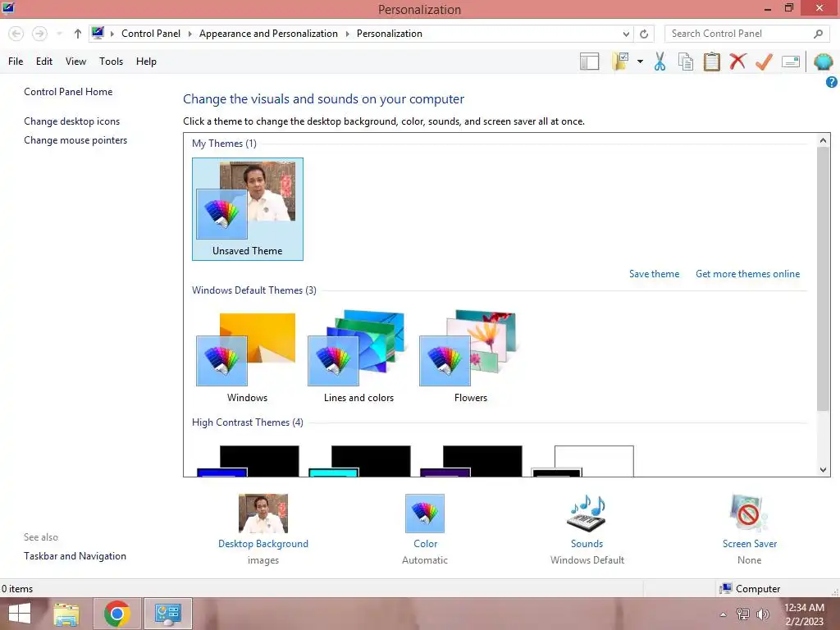This screenshot has height=630, width=840.
Task: Go up one level with Up arrow
Action: 78,34
